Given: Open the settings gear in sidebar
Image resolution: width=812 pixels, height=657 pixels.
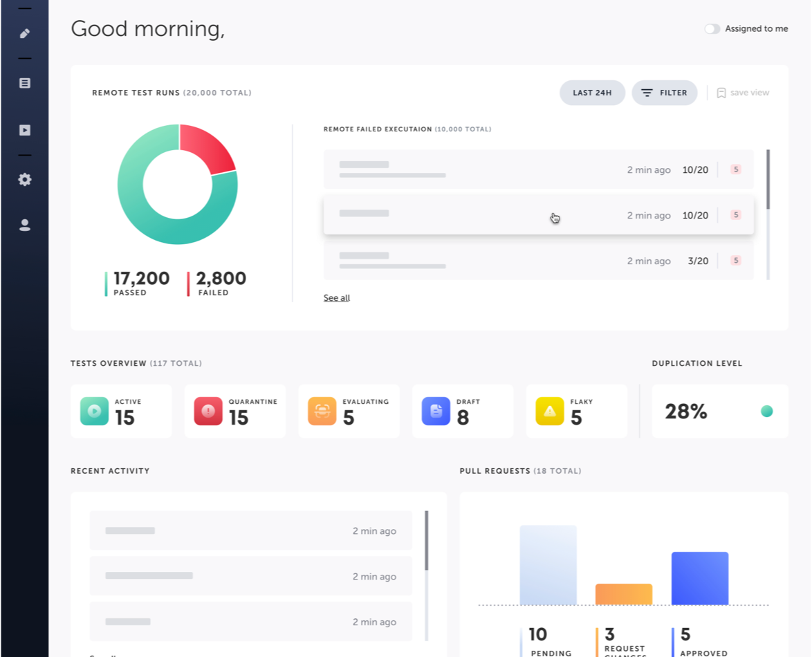Looking at the screenshot, I should tap(24, 179).
